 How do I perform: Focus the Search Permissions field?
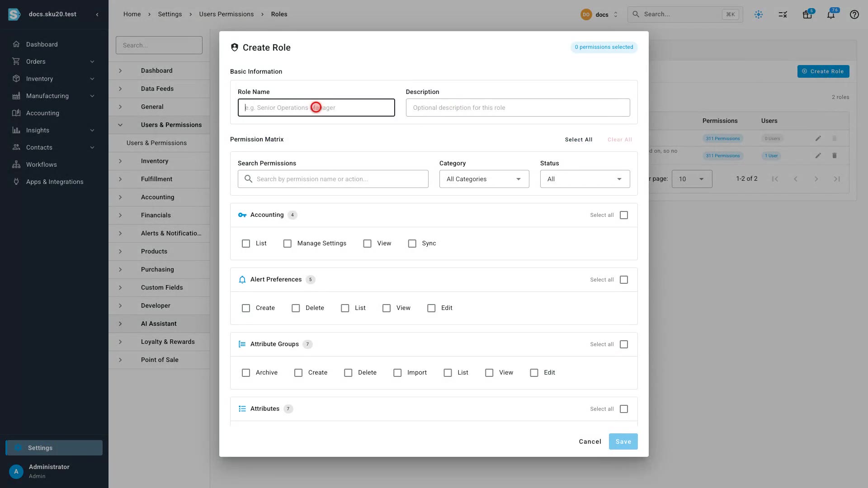click(333, 179)
